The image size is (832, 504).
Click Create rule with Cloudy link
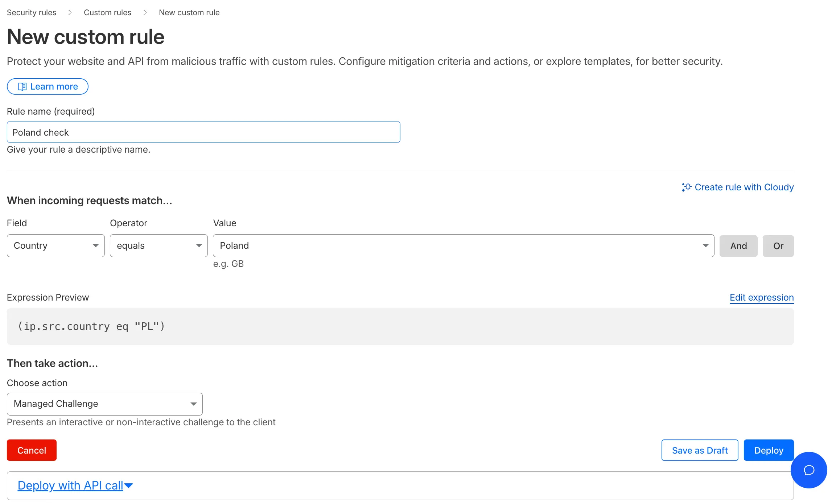coord(744,187)
